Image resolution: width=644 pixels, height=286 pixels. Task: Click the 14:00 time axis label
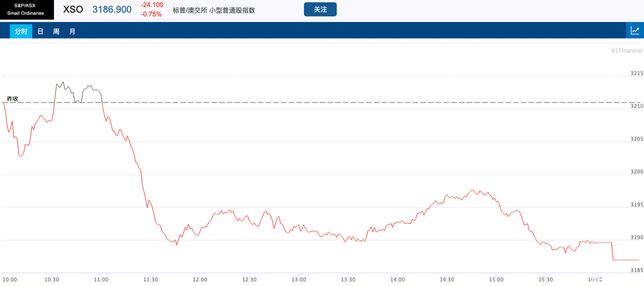click(x=397, y=280)
